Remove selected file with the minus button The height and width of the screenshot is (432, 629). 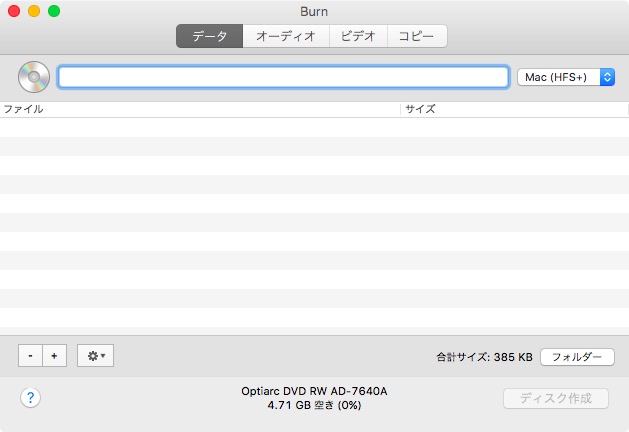tap(30, 355)
